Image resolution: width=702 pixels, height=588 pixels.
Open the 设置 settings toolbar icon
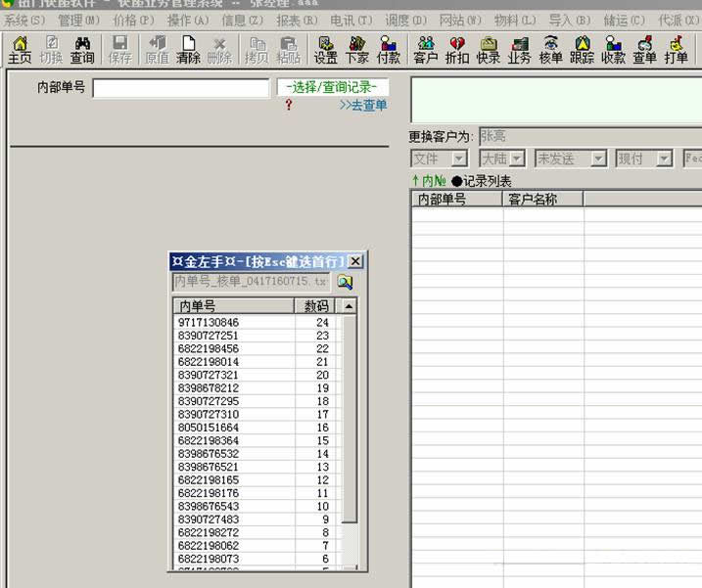click(x=325, y=50)
